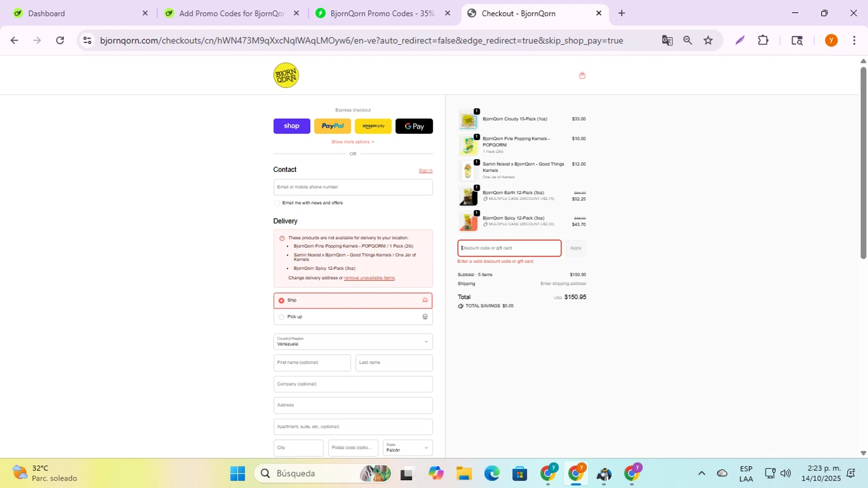
Task: Pay with Shop Pay button
Action: pos(292,126)
